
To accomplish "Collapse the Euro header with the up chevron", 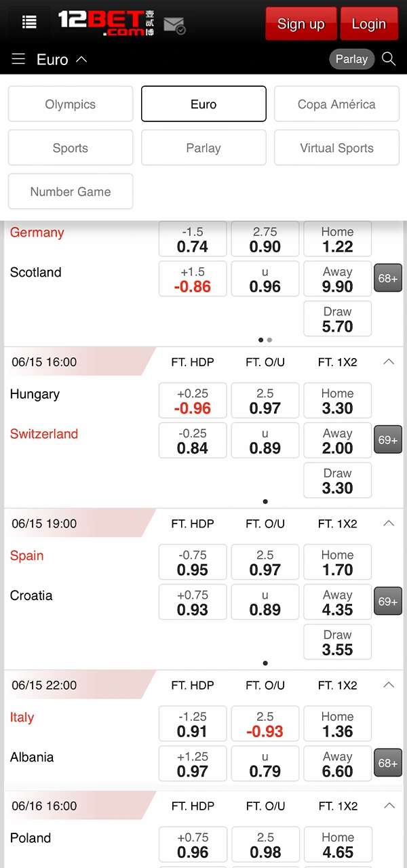I will point(81,59).
